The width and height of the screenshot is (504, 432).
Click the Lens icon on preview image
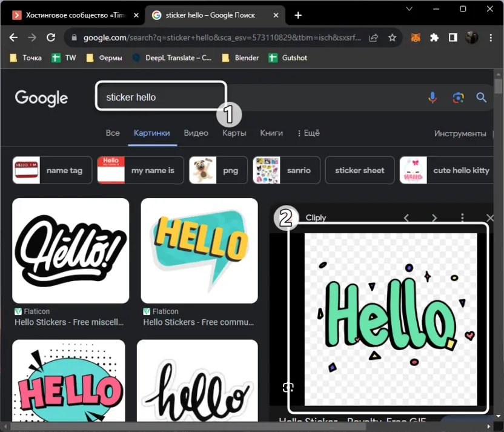[x=288, y=387]
